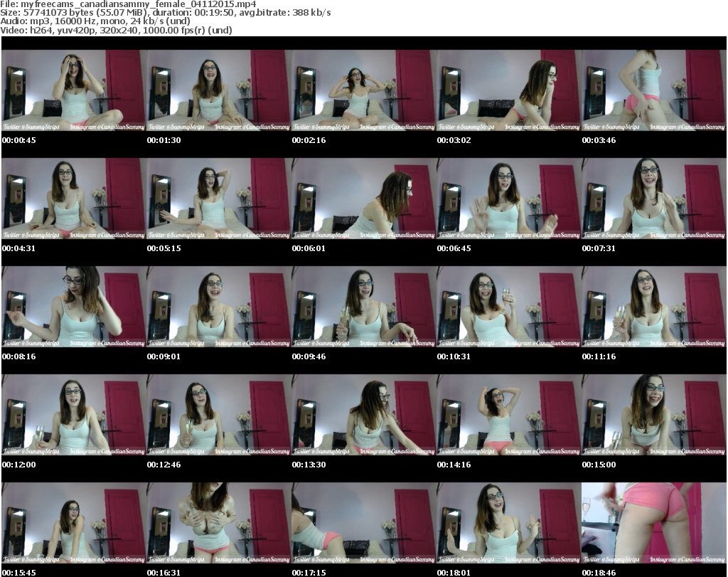Click the timestamp label 00:03:46
This screenshot has width=728, height=577.
point(599,140)
